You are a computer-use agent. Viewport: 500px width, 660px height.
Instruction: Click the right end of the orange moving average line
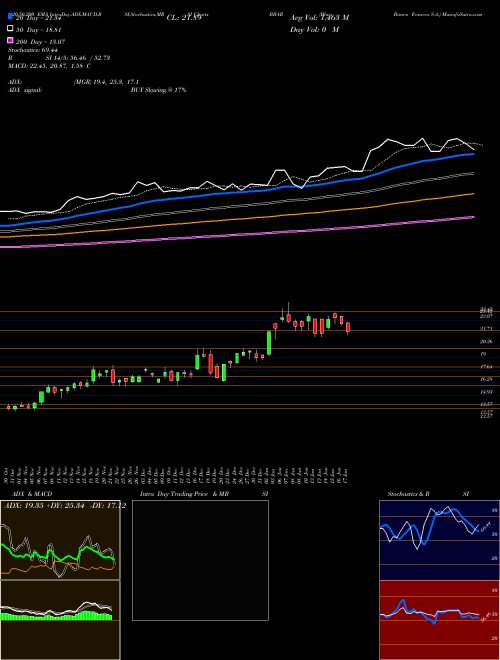pyautogui.click(x=473, y=194)
